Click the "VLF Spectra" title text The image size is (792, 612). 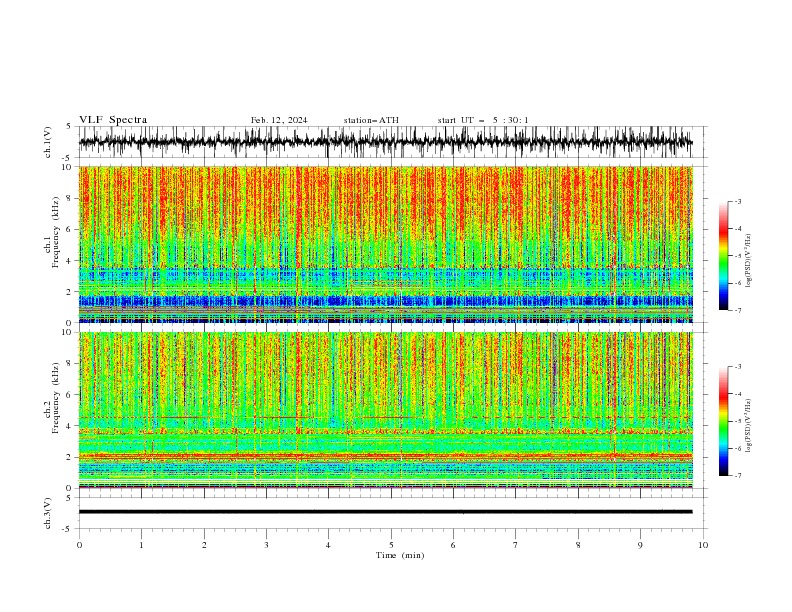[113, 120]
